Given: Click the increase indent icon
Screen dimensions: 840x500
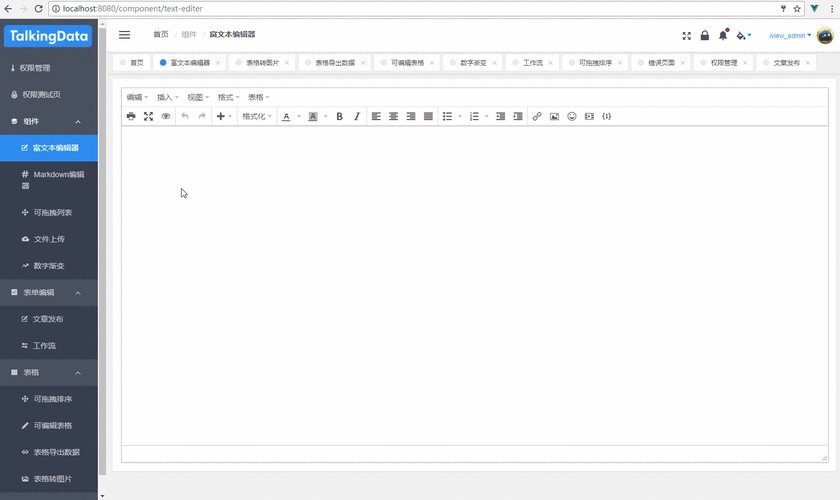Looking at the screenshot, I should (x=518, y=116).
